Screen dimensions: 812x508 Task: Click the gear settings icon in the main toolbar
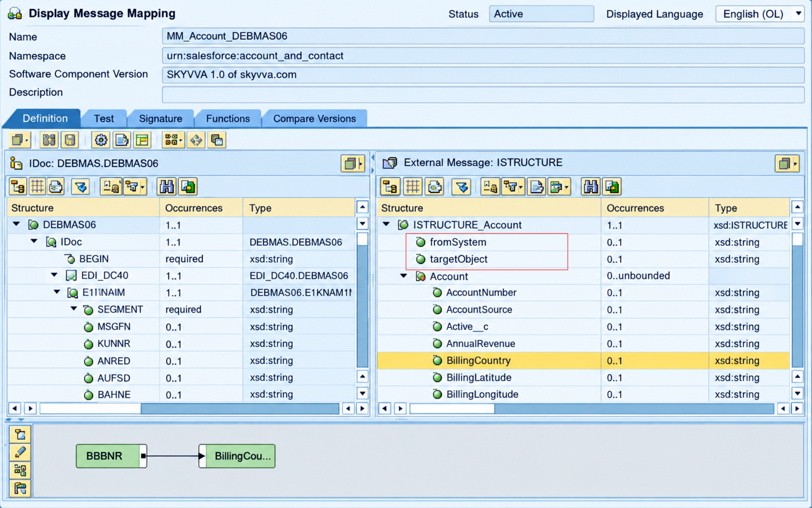(x=101, y=140)
